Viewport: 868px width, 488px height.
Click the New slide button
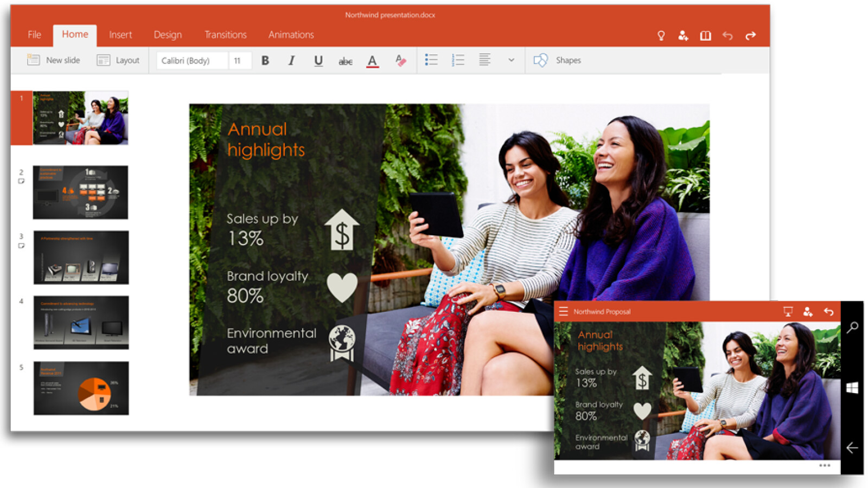pyautogui.click(x=54, y=60)
